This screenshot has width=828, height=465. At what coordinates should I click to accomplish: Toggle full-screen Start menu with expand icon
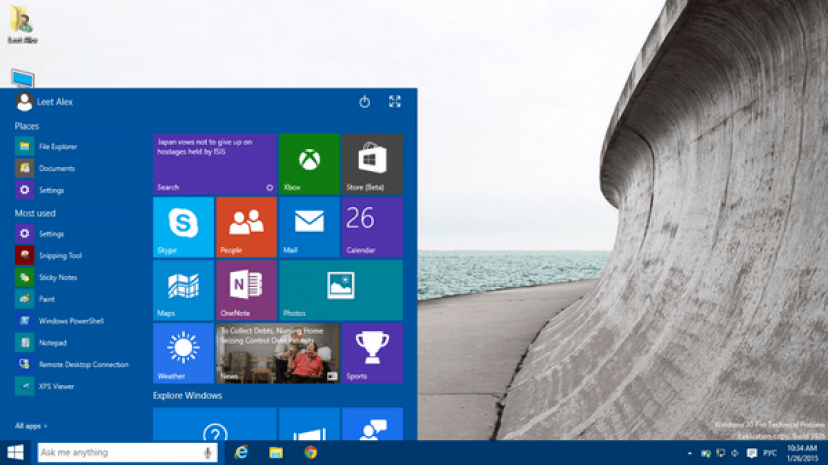(395, 102)
